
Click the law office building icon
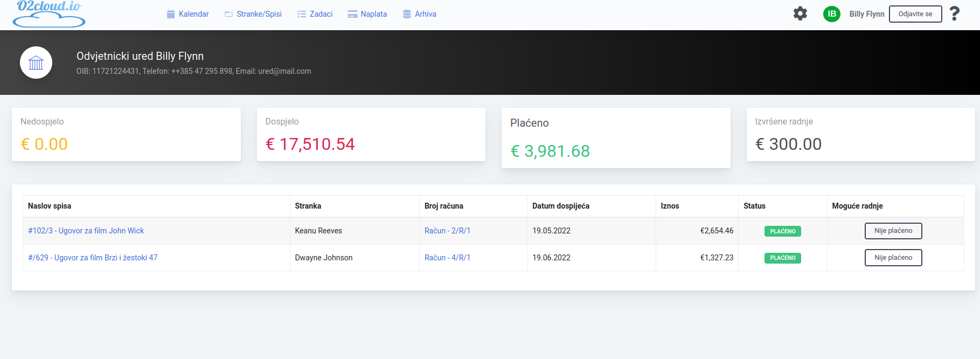36,63
